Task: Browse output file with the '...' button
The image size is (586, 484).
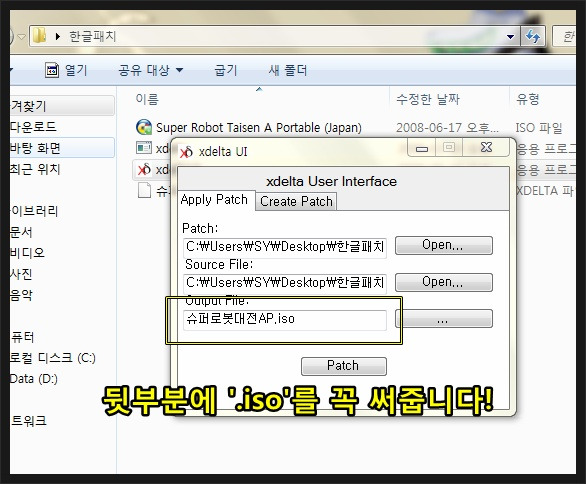Action: (x=444, y=318)
